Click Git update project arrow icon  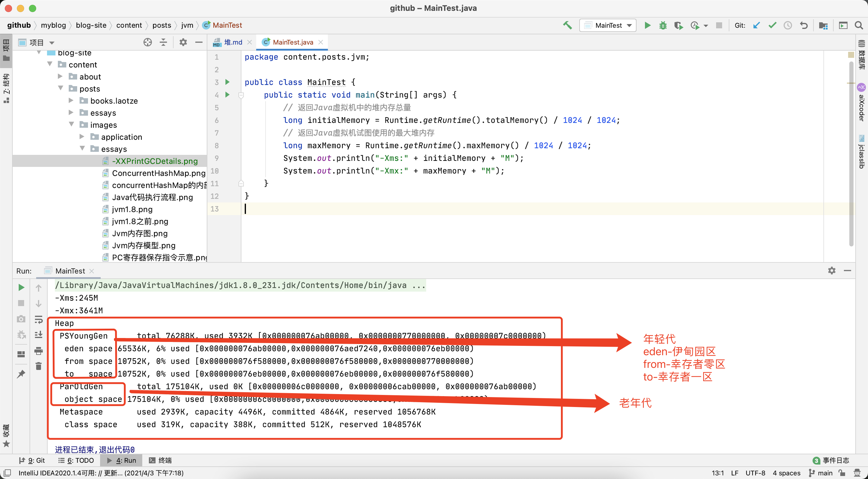756,25
